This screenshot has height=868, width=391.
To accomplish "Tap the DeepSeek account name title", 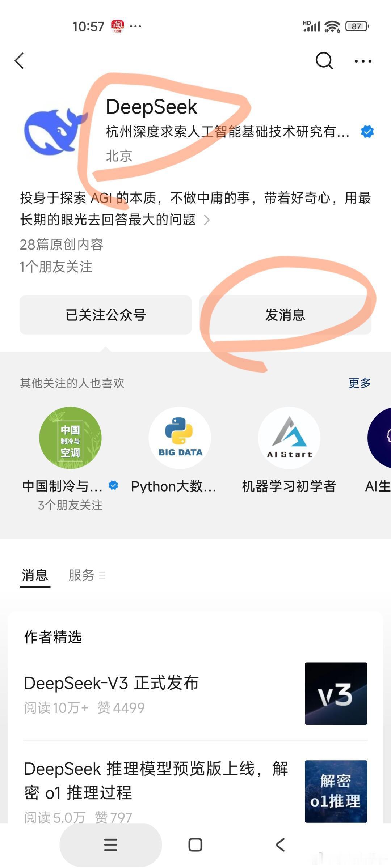I will (x=151, y=107).
